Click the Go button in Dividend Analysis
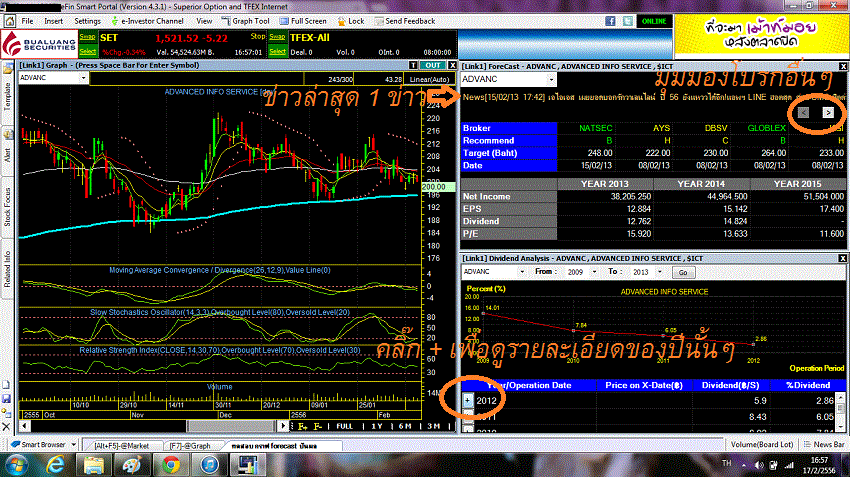Image resolution: width=850 pixels, height=477 pixels. pos(683,272)
